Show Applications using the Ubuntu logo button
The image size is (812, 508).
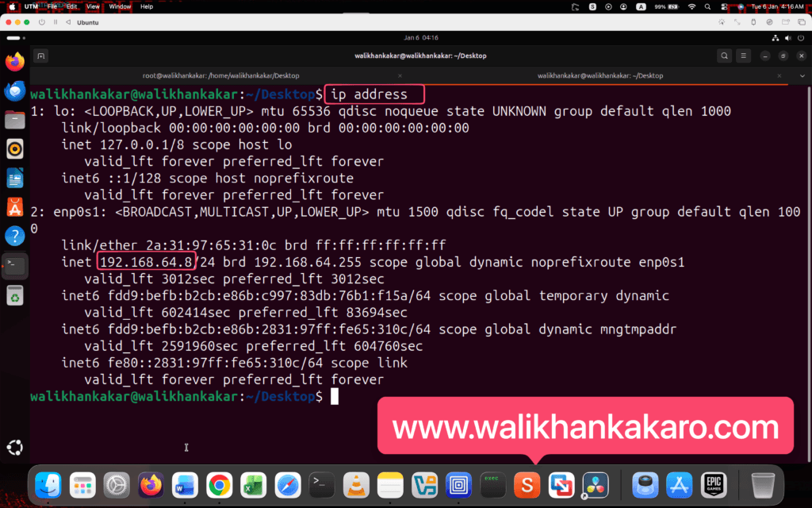[x=14, y=447]
